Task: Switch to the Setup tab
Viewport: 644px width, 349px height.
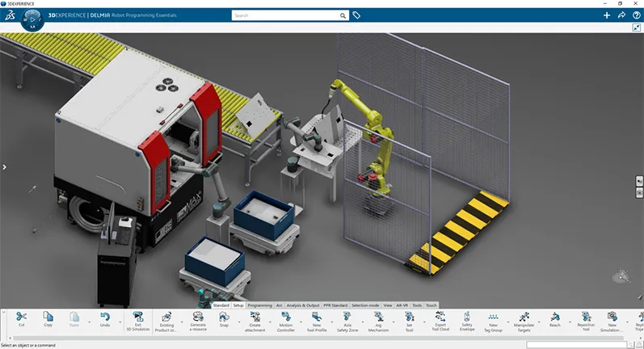Action: [238, 305]
